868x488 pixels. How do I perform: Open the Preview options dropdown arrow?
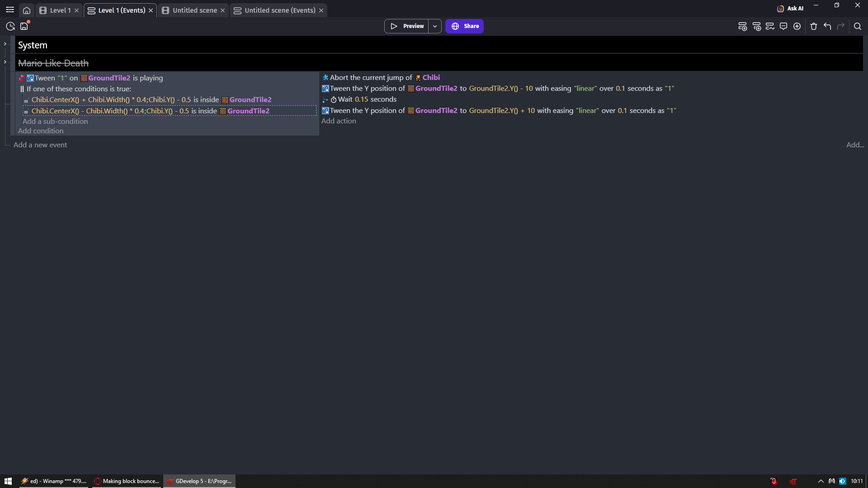coord(435,26)
